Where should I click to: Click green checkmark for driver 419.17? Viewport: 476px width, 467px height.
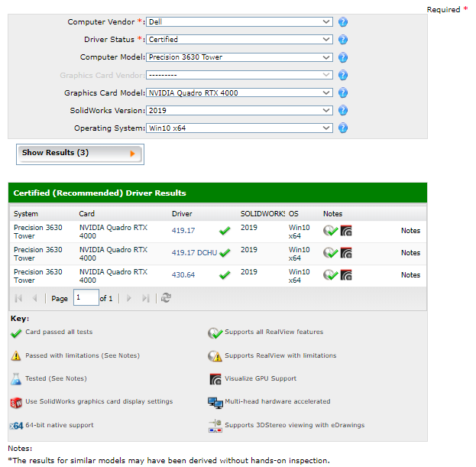225,231
